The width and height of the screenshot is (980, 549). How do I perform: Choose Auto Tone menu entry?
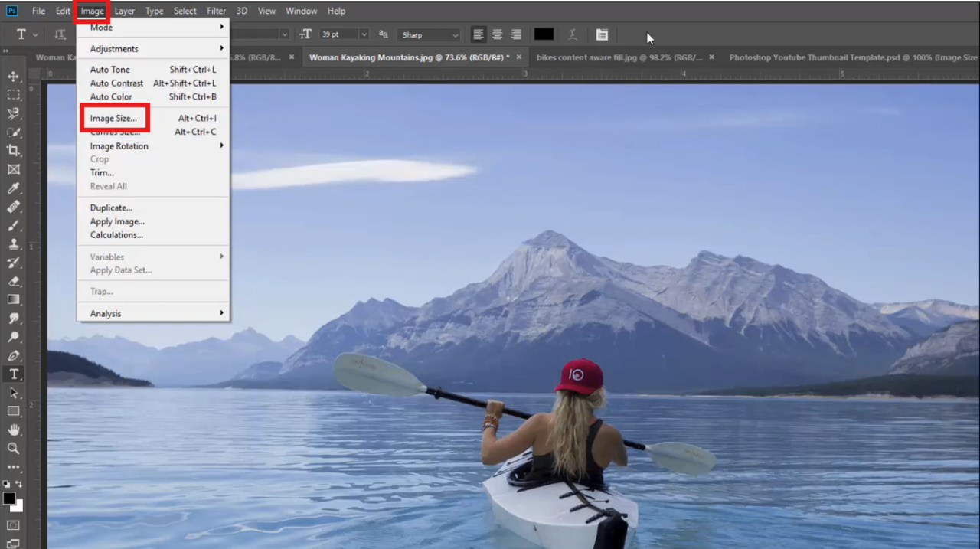tap(153, 69)
